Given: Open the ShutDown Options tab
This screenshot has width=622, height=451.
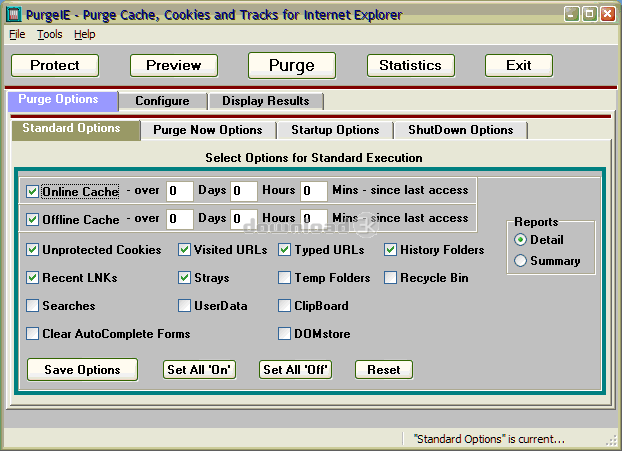Looking at the screenshot, I should [x=461, y=130].
